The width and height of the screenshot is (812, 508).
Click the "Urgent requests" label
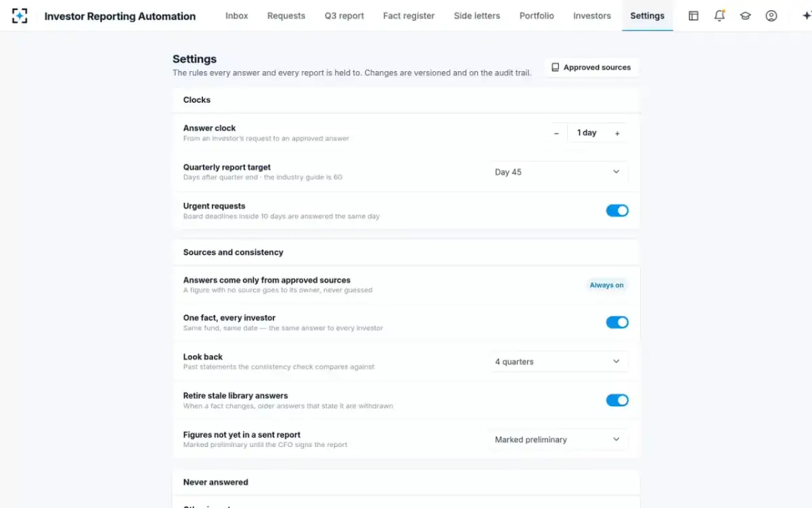tap(215, 206)
